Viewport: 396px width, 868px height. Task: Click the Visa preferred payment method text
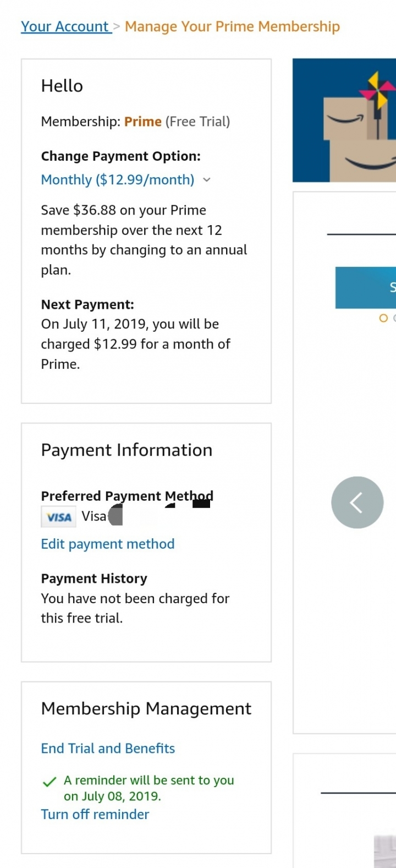(x=94, y=516)
